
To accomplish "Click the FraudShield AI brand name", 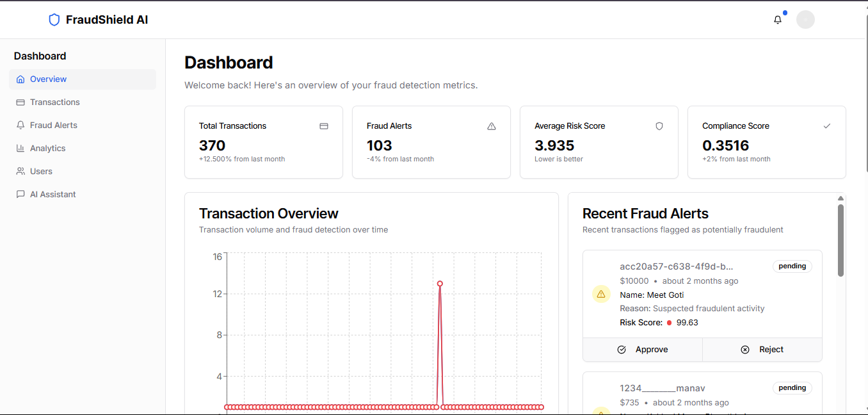I will point(107,20).
